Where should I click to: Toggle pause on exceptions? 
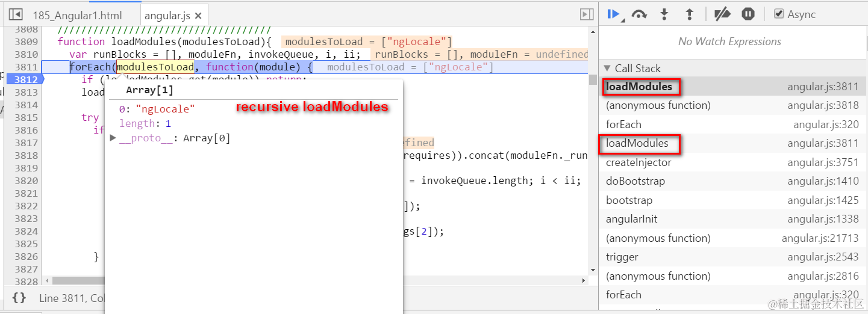748,14
